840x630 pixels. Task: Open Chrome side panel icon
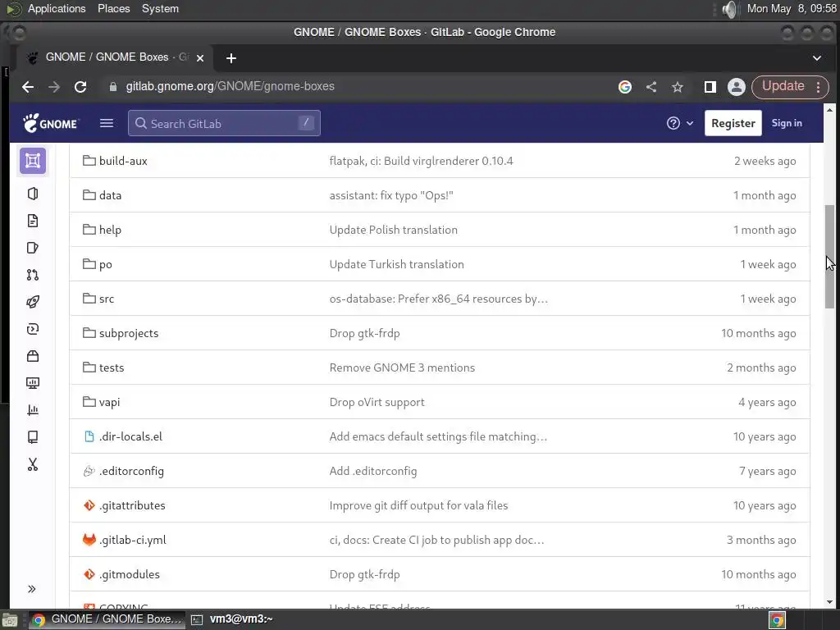[710, 87]
